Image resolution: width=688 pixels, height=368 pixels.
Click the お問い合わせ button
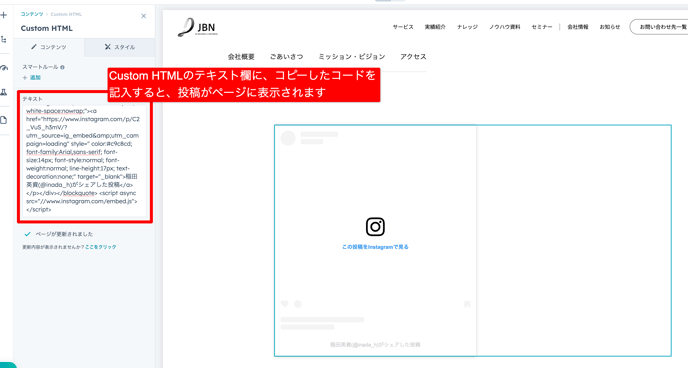659,27
